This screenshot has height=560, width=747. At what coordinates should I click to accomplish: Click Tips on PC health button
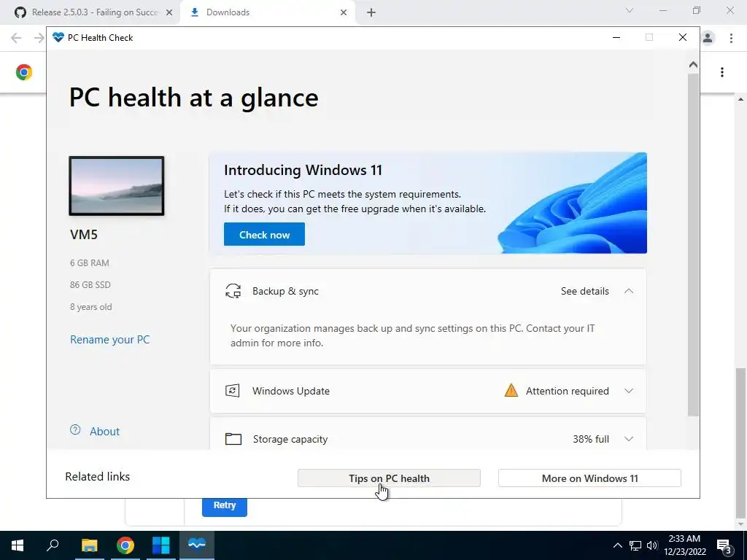(x=389, y=478)
